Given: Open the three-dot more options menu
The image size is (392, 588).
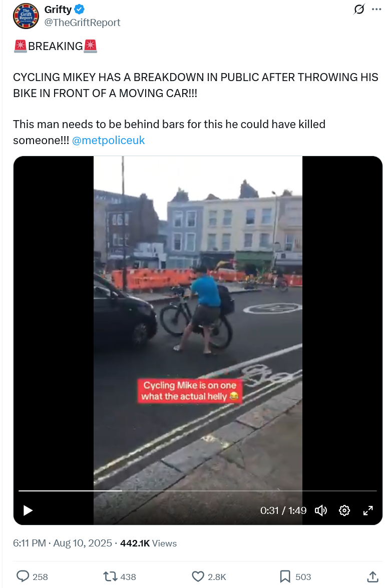Looking at the screenshot, I should (x=376, y=10).
